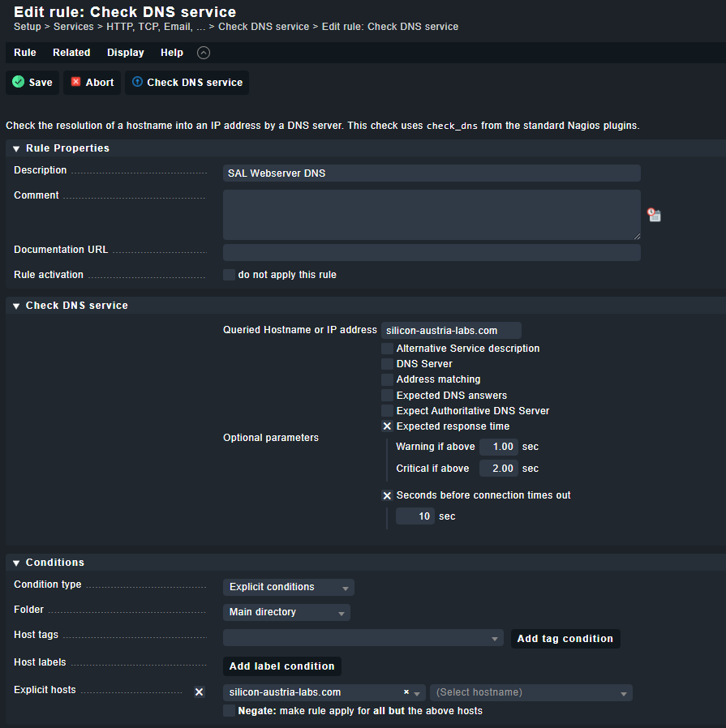Click the red Abort icon
This screenshot has width=726, height=728.
(x=76, y=82)
